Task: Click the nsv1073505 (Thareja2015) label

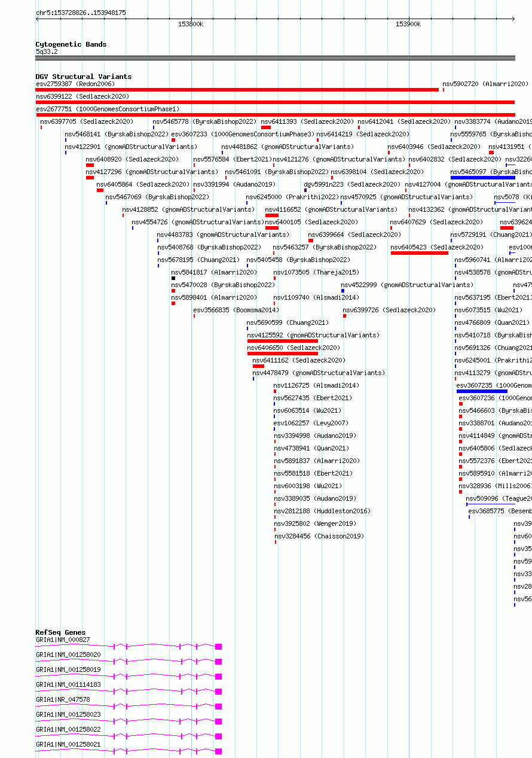Action: [317, 272]
